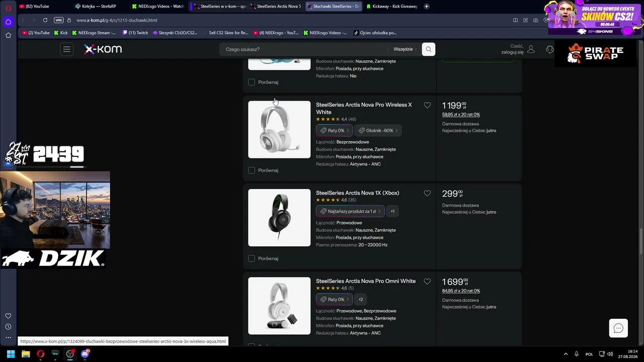644x362 pixels.
Task: Open the Opera menu logo
Action: pos(8,8)
